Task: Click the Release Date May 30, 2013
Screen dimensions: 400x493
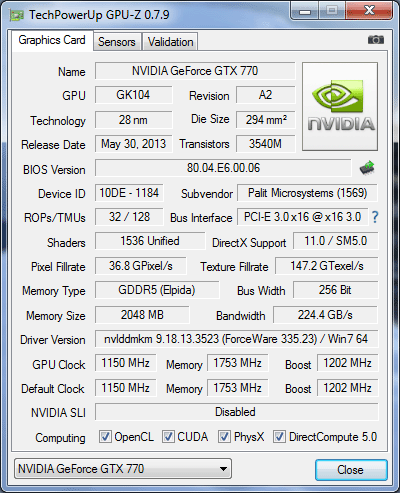Action: [x=133, y=144]
